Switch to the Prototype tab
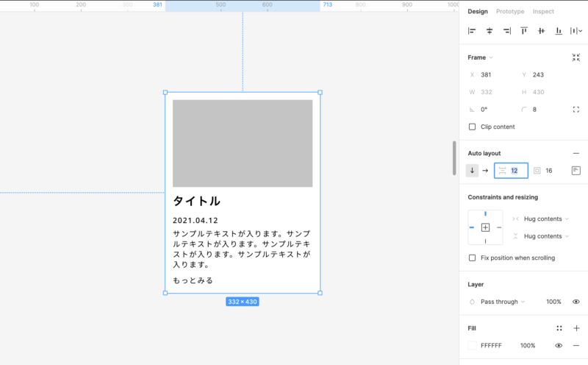 510,12
